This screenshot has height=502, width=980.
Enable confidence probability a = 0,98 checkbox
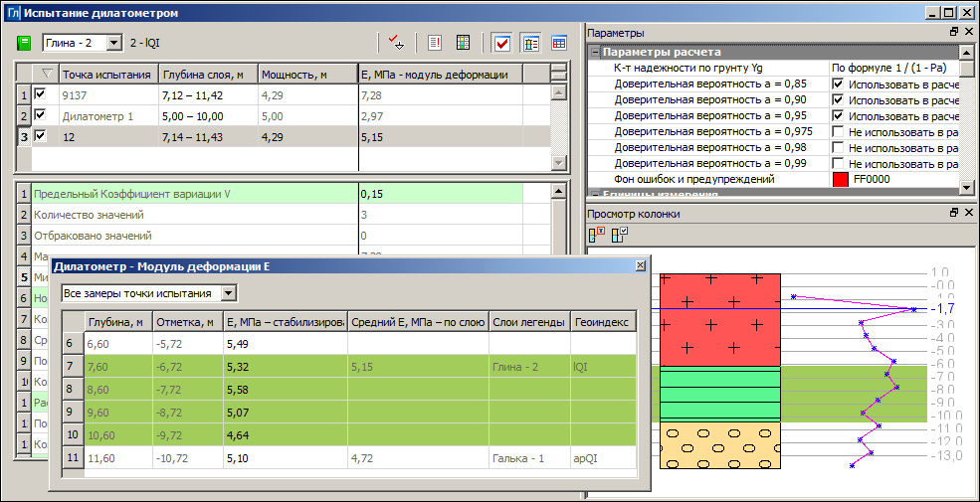click(x=838, y=148)
